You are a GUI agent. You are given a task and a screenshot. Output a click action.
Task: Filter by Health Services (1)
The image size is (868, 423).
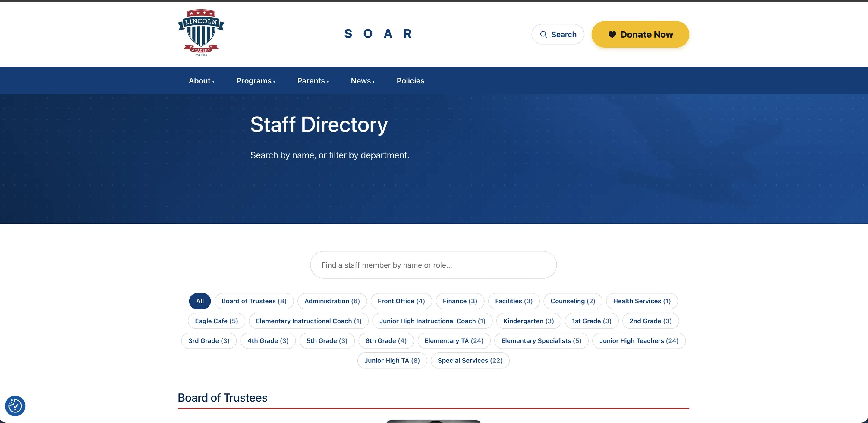(642, 301)
